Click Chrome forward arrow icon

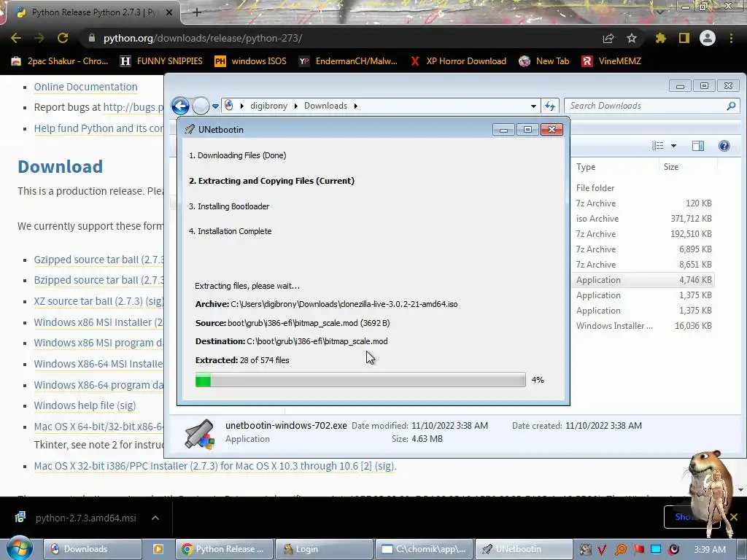click(x=39, y=38)
